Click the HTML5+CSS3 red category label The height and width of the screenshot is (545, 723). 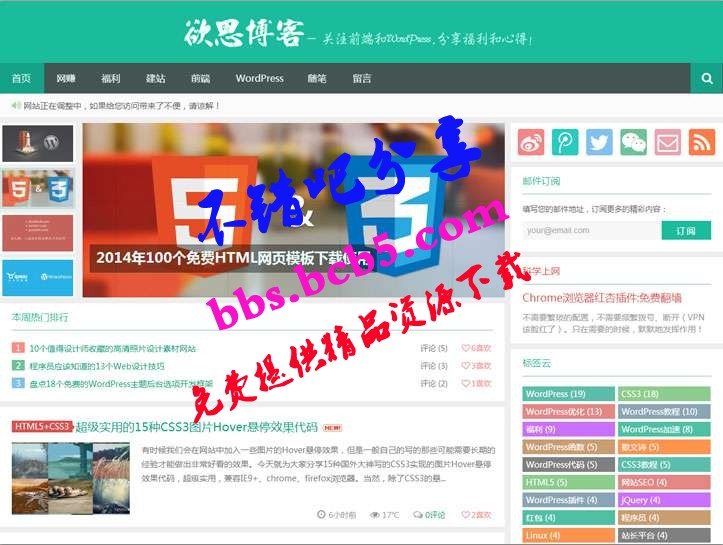click(x=42, y=427)
